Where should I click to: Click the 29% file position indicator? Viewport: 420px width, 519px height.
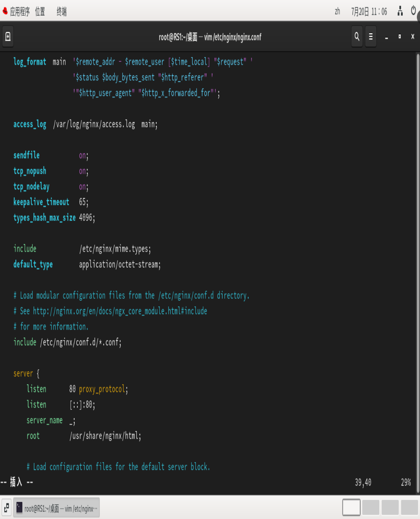coord(406,482)
